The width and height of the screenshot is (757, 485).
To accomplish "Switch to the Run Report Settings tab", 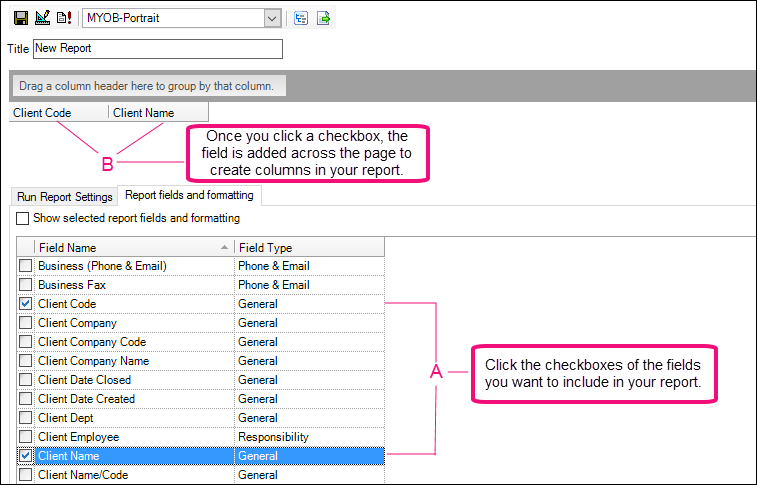I will (64, 196).
